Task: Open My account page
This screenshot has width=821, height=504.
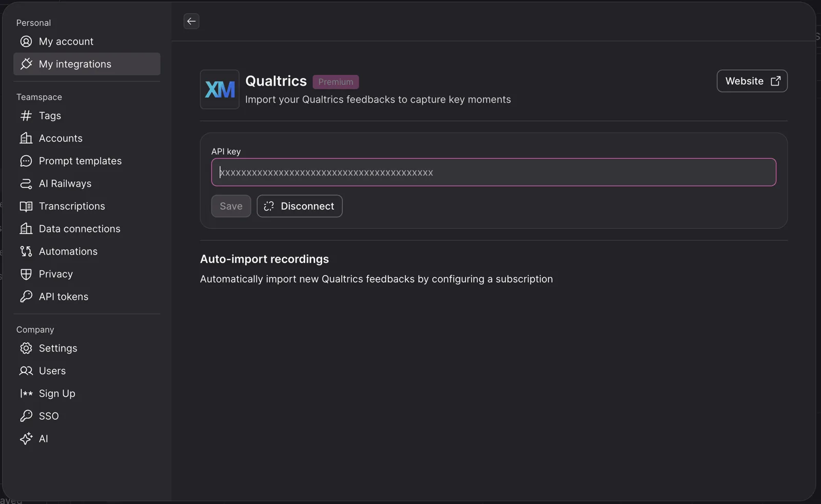Action: coord(87,42)
